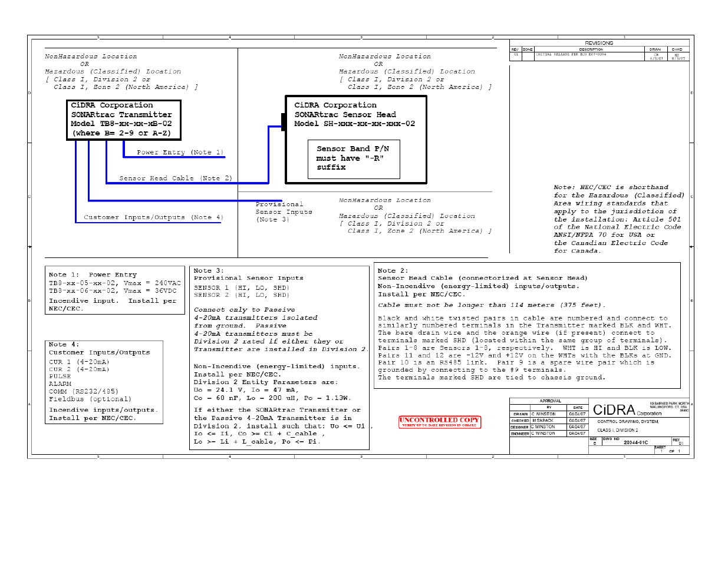728x562 pixels.
Task: Click the "10 BARNES PARK NORTH" address
Action: 669,404
